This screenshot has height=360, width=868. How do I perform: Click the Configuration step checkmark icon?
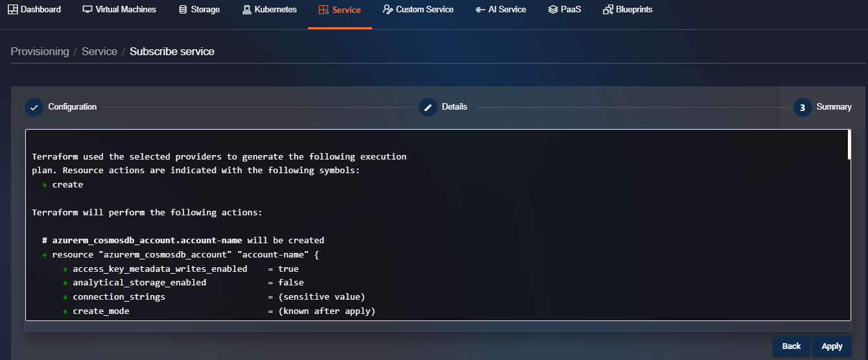point(34,108)
